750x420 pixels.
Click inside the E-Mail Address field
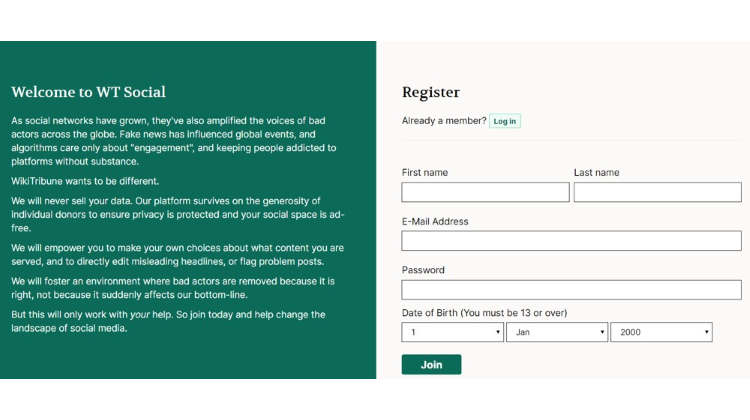click(572, 241)
